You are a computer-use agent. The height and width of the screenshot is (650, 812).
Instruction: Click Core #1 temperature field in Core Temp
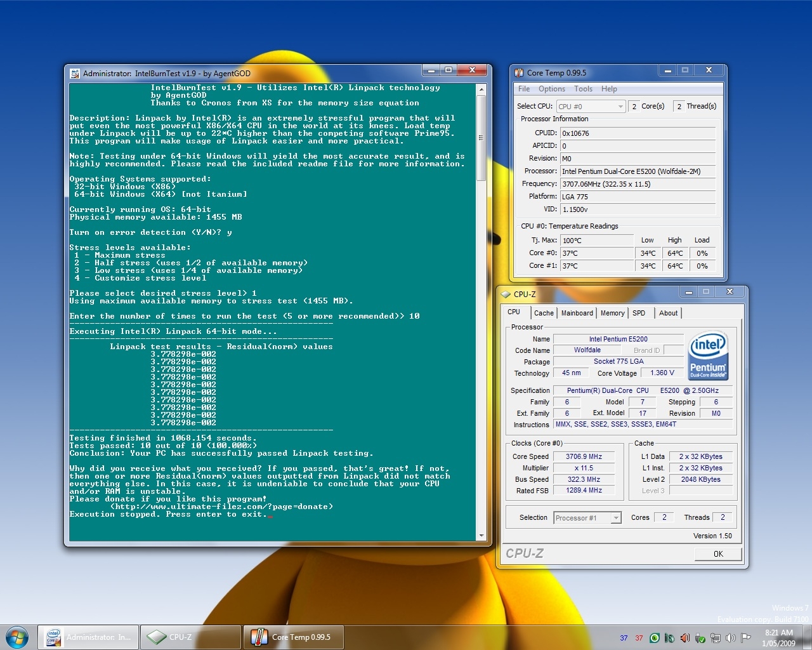coord(597,266)
